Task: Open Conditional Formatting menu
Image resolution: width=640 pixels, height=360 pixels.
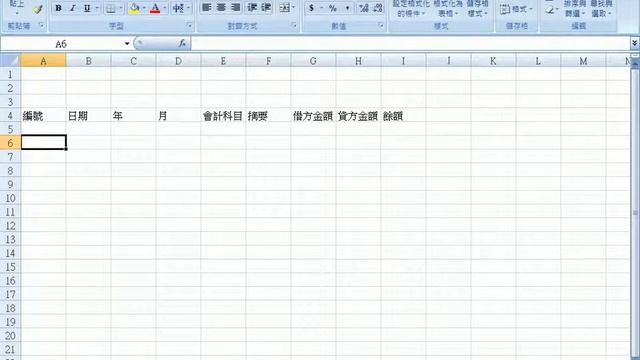Action: click(411, 9)
